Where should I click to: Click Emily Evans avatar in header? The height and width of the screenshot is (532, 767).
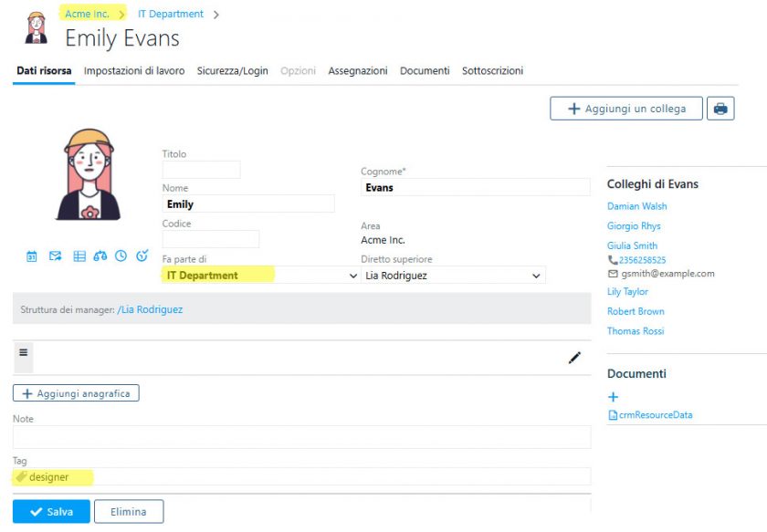(x=37, y=28)
